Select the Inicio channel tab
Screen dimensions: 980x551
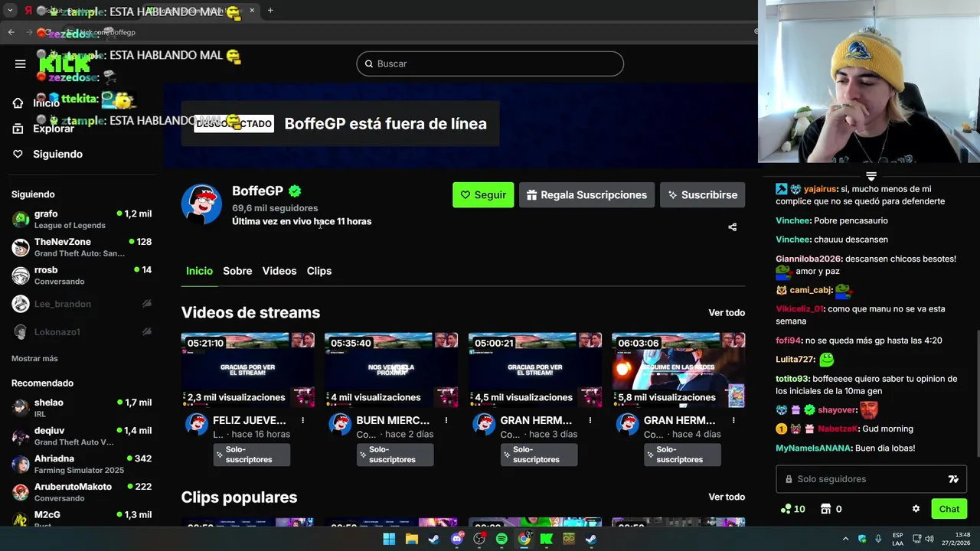tap(199, 271)
